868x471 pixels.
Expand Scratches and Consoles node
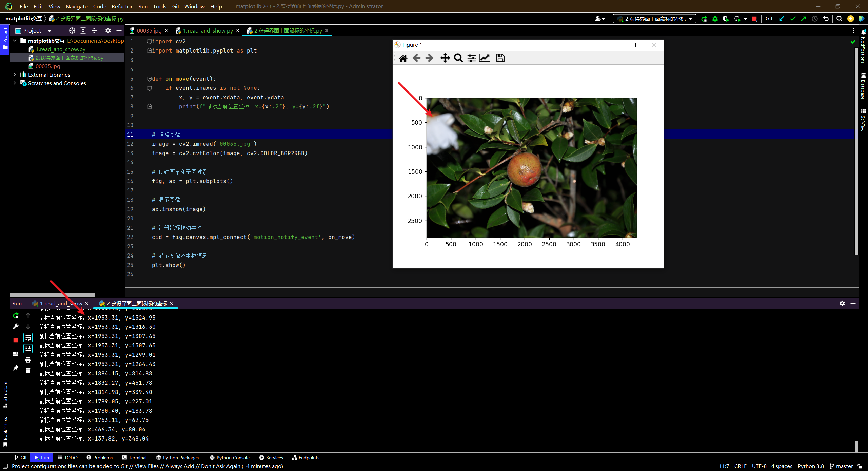tap(15, 83)
